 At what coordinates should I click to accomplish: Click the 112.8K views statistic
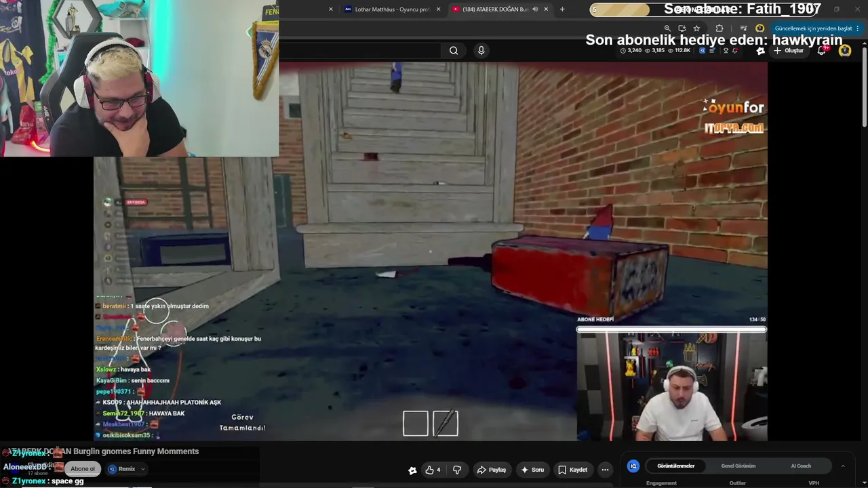tap(678, 50)
